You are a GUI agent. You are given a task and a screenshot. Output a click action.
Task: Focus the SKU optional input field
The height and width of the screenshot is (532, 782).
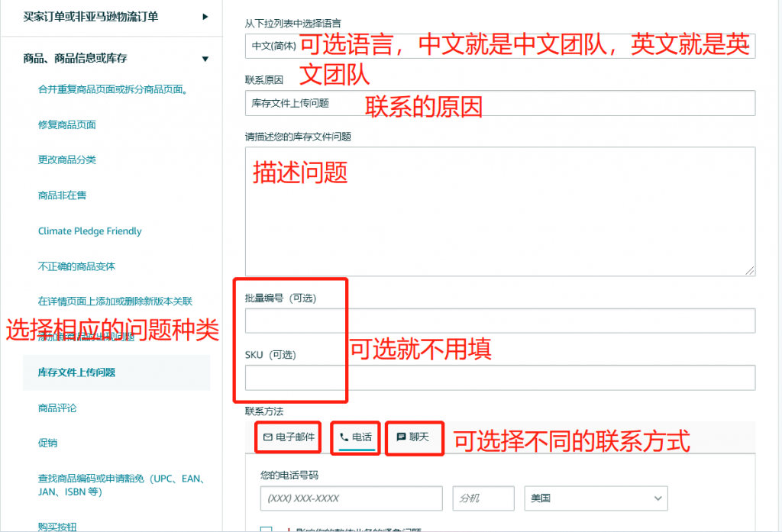coord(500,377)
